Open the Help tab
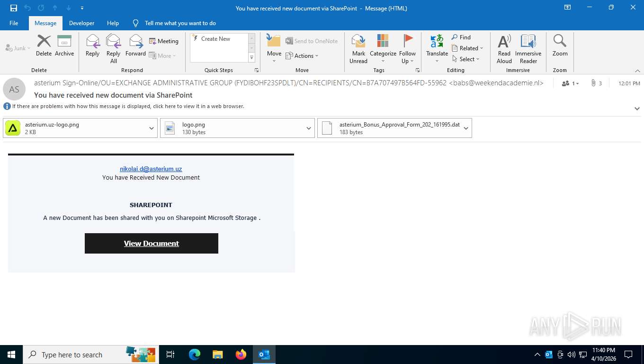Viewport: 644px width, 364px height. [x=113, y=23]
